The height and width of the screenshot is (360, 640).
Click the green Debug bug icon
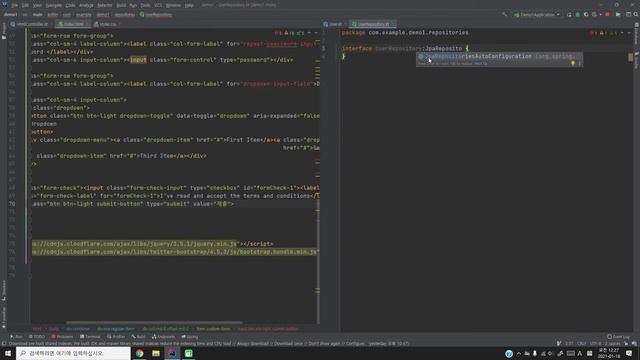578,15
